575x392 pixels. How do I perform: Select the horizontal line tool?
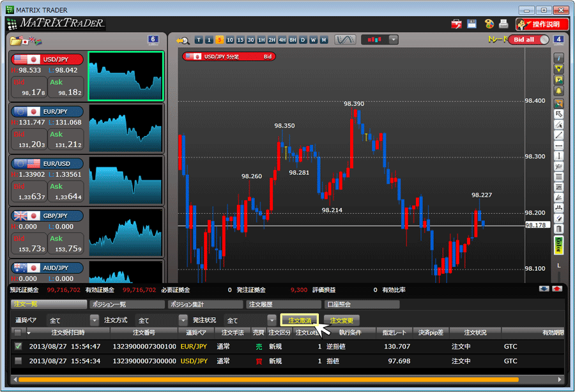pyautogui.click(x=558, y=146)
